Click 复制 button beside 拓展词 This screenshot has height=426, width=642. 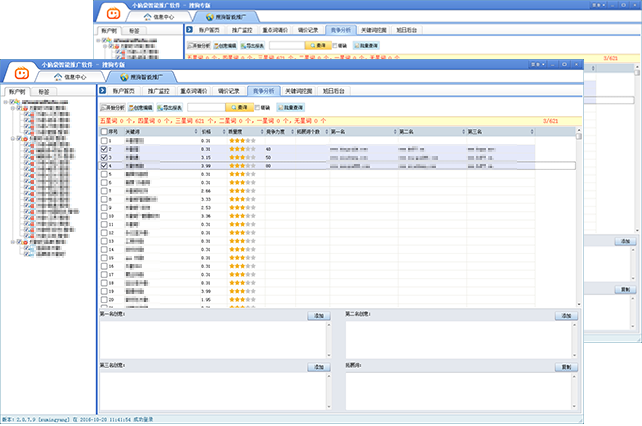(x=568, y=368)
